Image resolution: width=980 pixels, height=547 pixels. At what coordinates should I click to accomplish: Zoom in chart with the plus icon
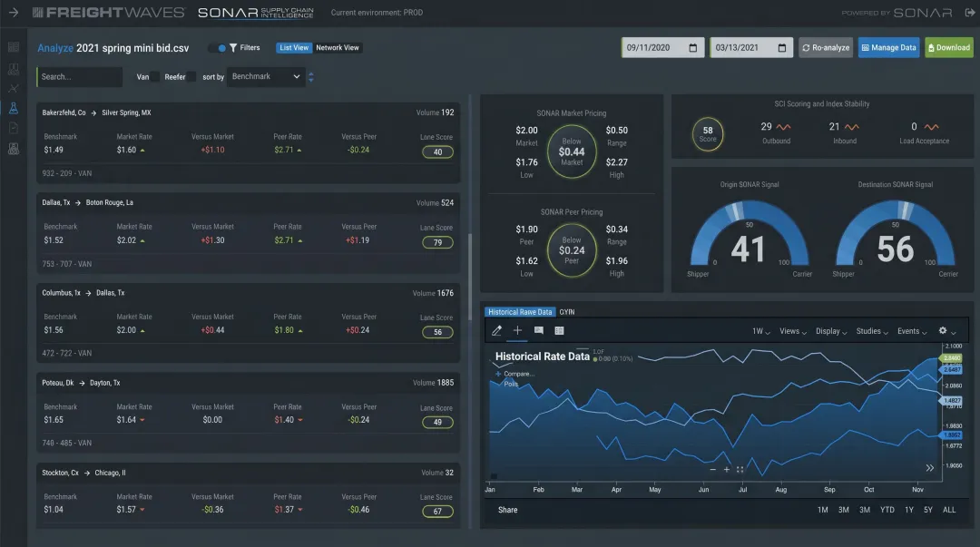click(x=726, y=469)
